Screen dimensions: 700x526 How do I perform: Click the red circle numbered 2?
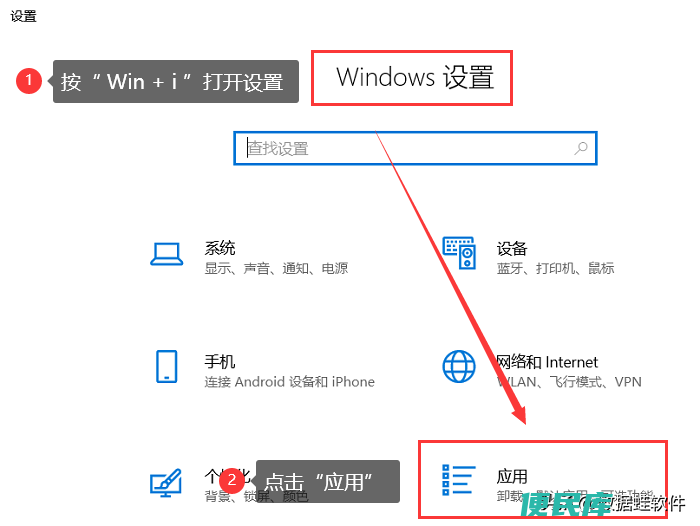(232, 480)
